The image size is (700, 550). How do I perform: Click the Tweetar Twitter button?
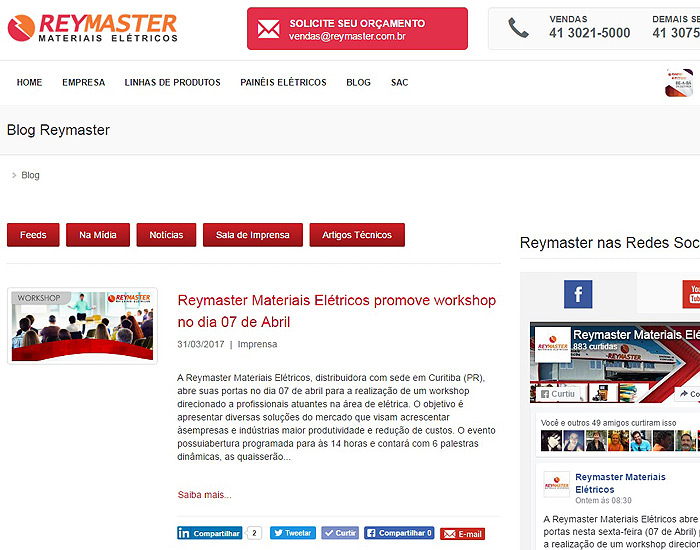pos(292,533)
